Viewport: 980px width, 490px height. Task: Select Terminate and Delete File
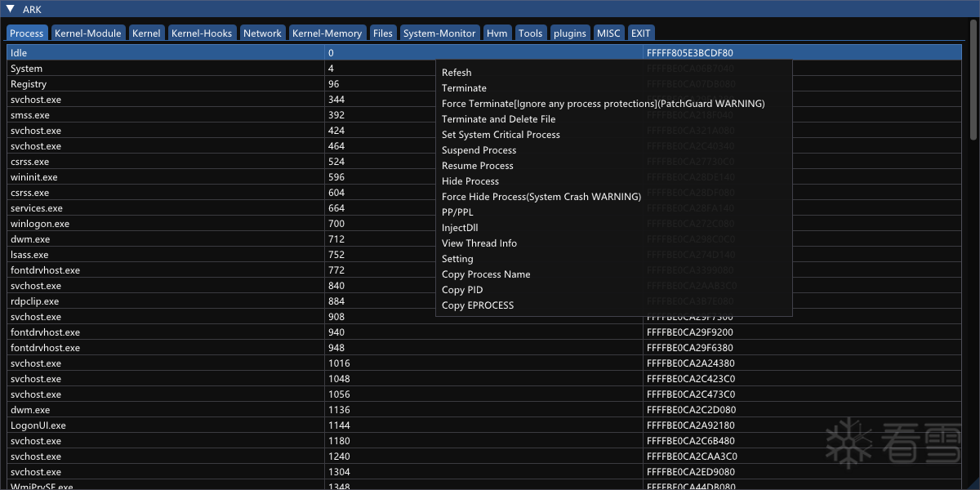(x=499, y=119)
